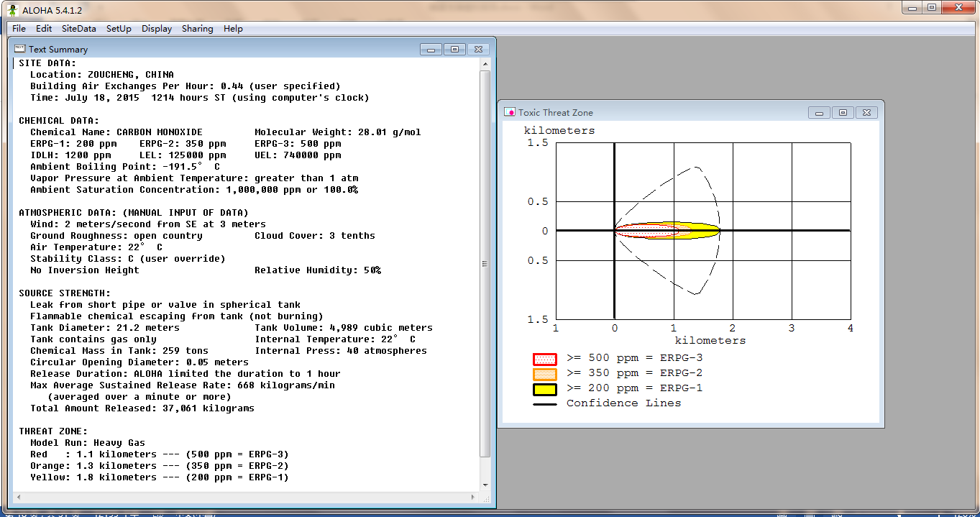Click 'Stability Class: C (user override)' line
The width and height of the screenshot is (980, 517).
pos(128,259)
